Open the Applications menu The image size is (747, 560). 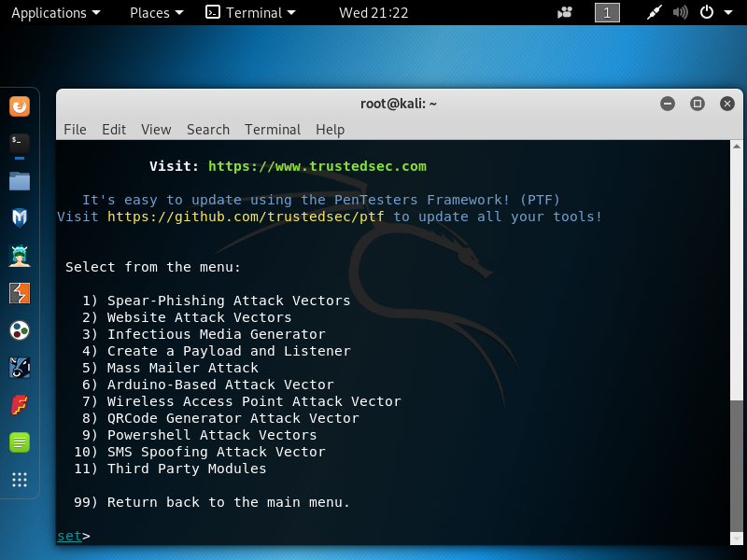click(56, 13)
